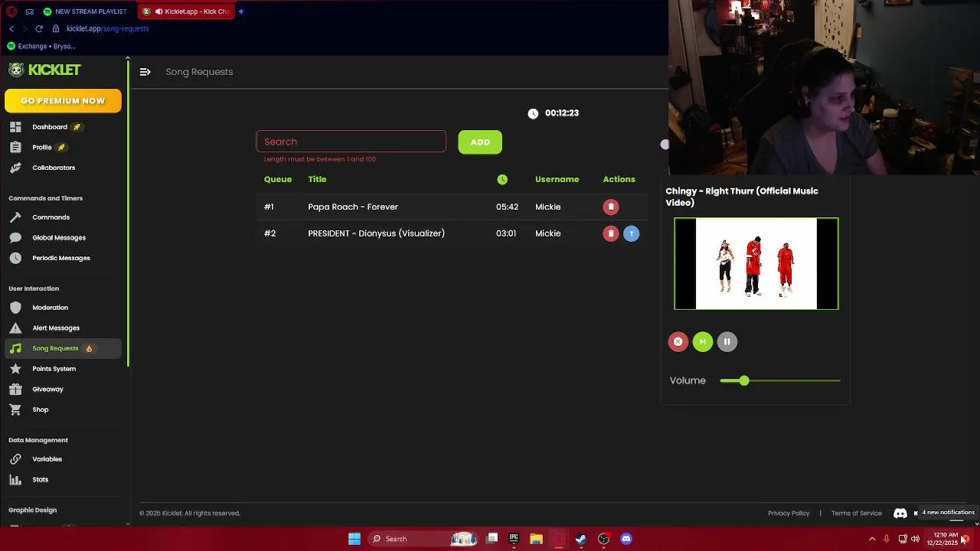
Task: Click the Moderation shield icon
Action: (15, 308)
